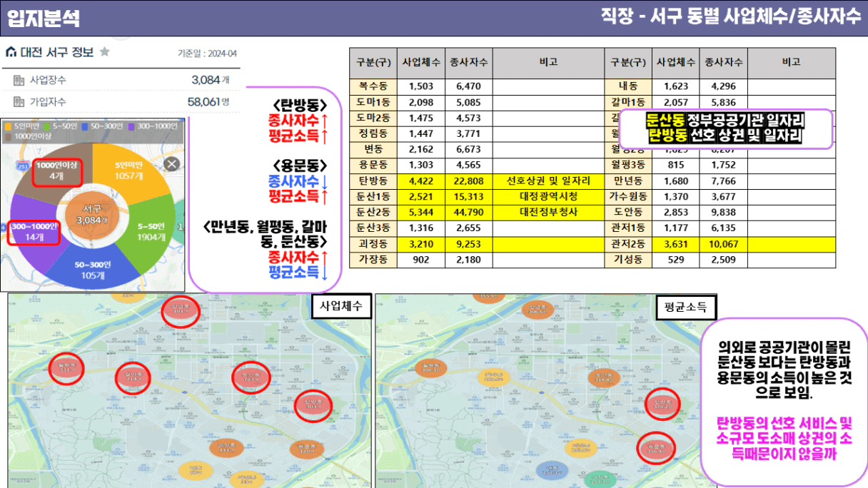Click the 도안동 table cell

click(628, 213)
